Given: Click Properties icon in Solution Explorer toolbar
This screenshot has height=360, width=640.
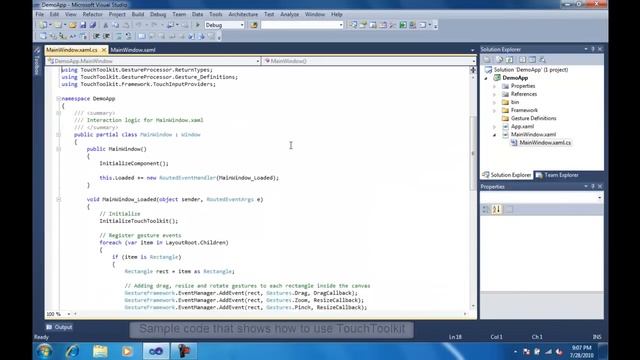Looking at the screenshot, I should [x=487, y=60].
